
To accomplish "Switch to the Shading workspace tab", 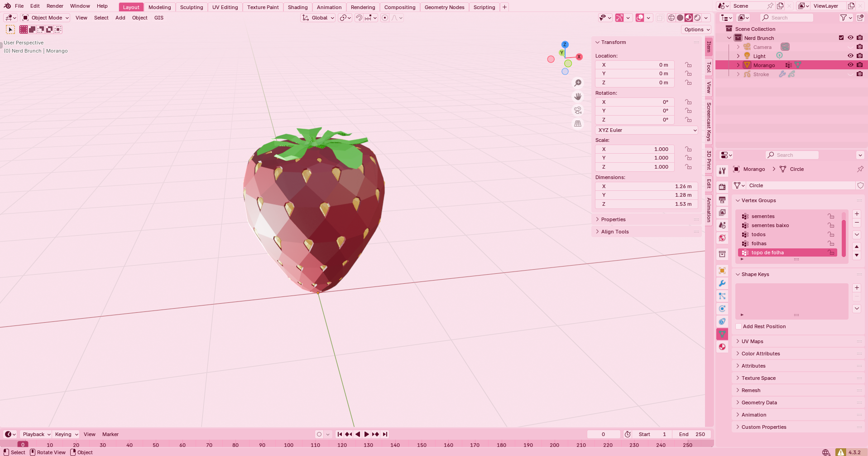I will pos(297,7).
